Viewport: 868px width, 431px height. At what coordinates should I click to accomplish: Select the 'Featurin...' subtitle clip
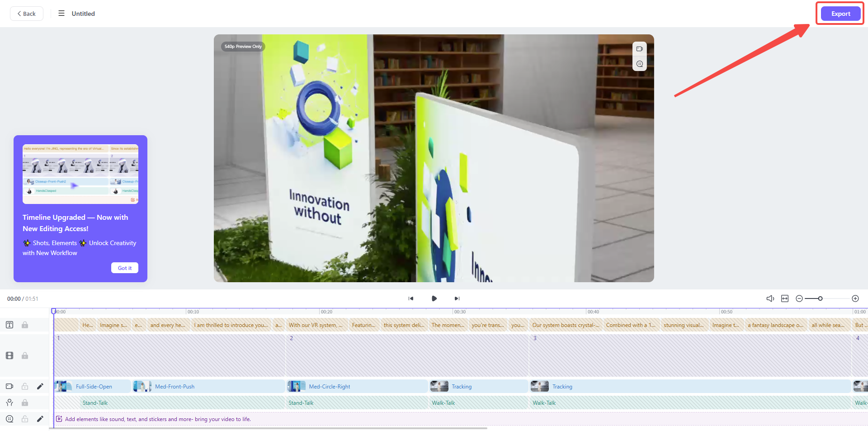[x=364, y=325]
